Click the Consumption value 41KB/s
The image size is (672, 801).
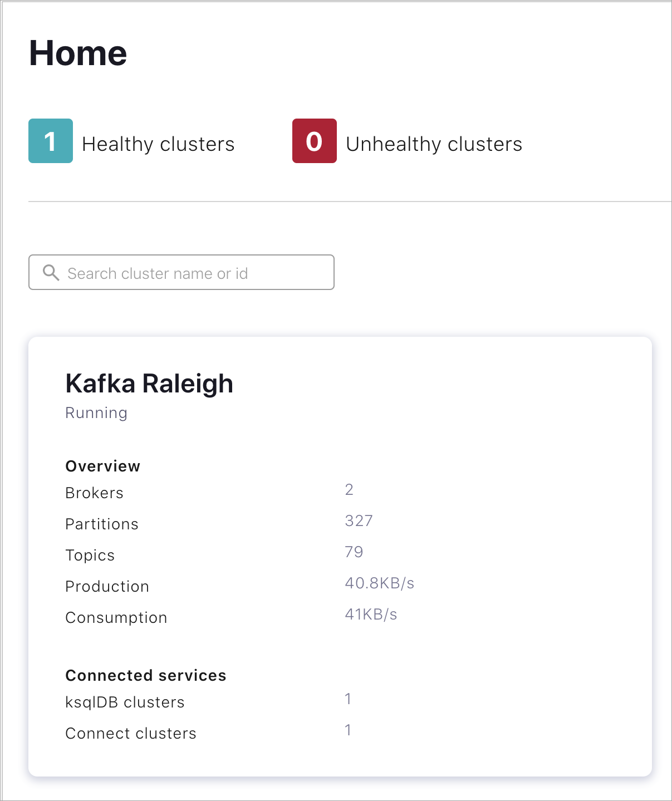(371, 615)
